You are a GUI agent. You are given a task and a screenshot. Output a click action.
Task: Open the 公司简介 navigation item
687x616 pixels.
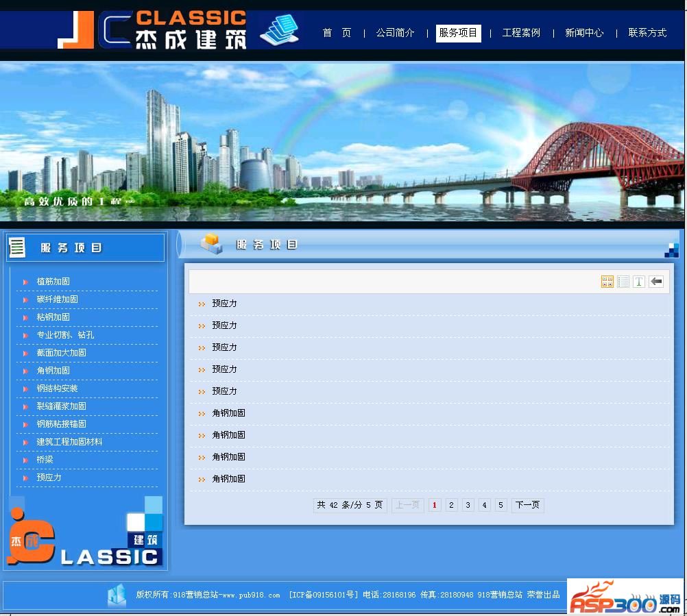(x=395, y=33)
